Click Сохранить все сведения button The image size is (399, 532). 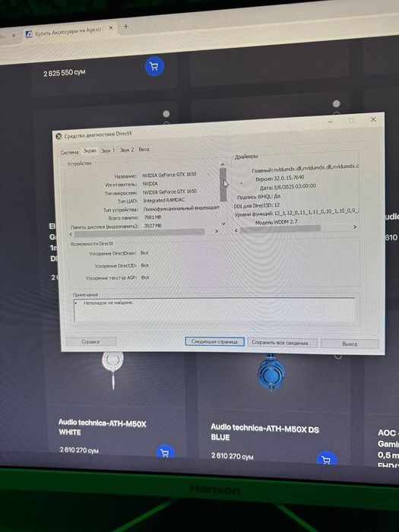(x=280, y=343)
